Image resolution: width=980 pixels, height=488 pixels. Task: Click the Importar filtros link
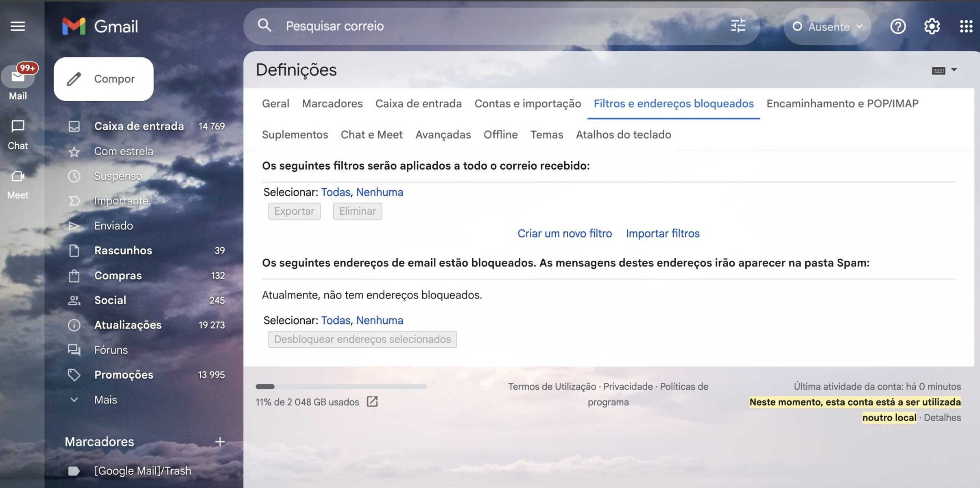(662, 233)
